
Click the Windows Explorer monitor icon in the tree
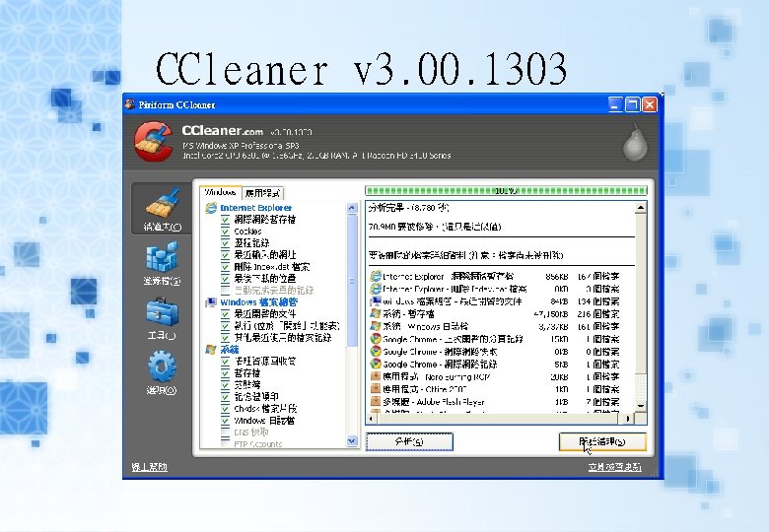tap(211, 302)
